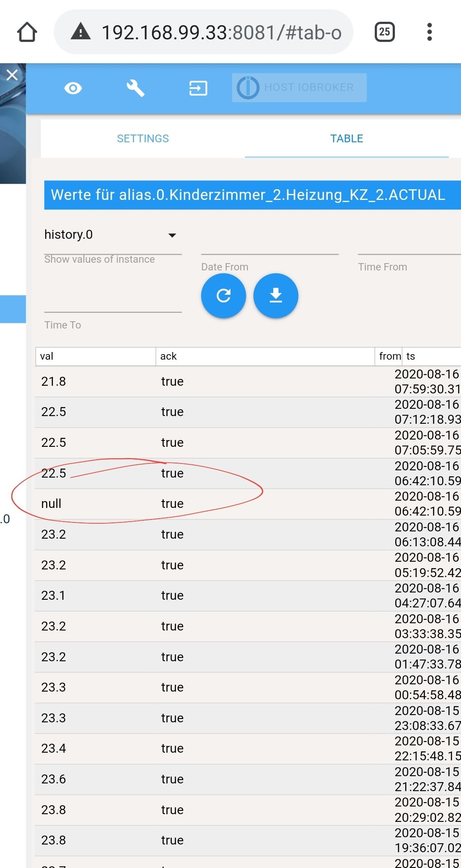Click the address bar URL text
Screen dimensions: 461x868
click(222, 32)
